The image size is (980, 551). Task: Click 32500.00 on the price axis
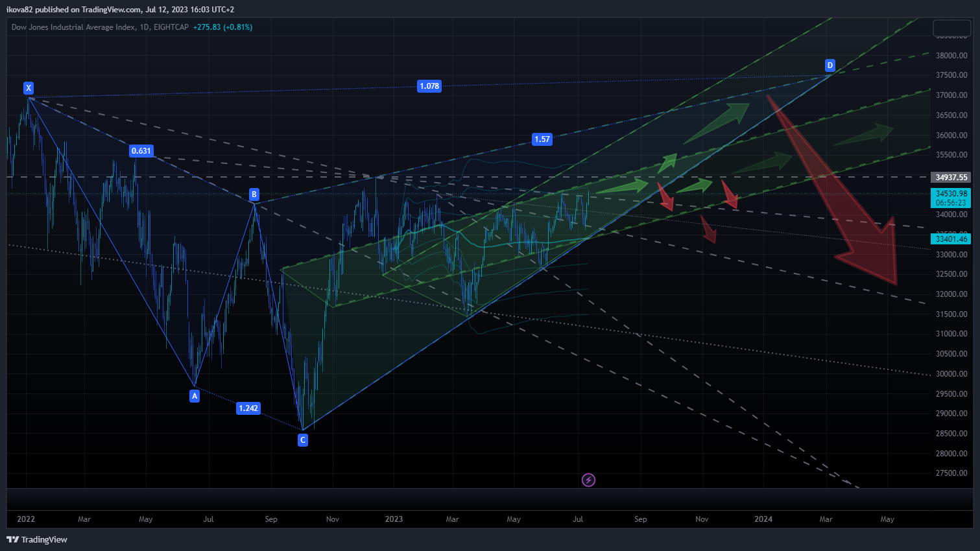point(951,274)
